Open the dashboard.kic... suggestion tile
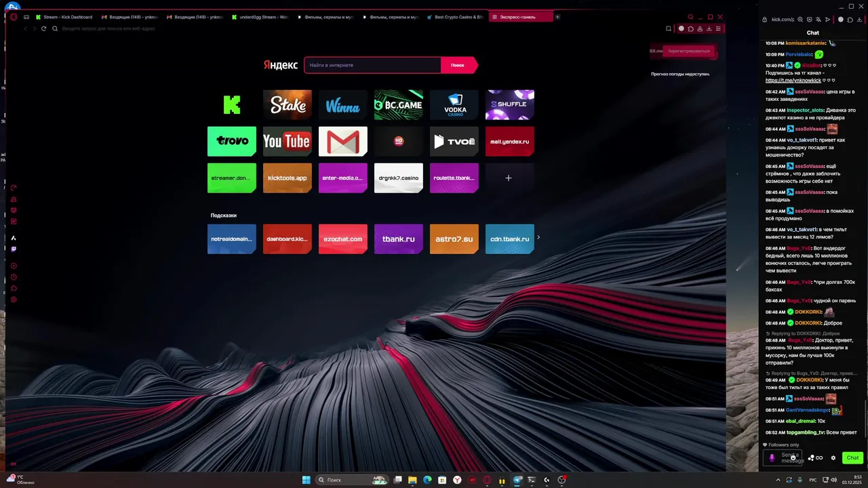The width and height of the screenshot is (868, 488). (x=288, y=239)
